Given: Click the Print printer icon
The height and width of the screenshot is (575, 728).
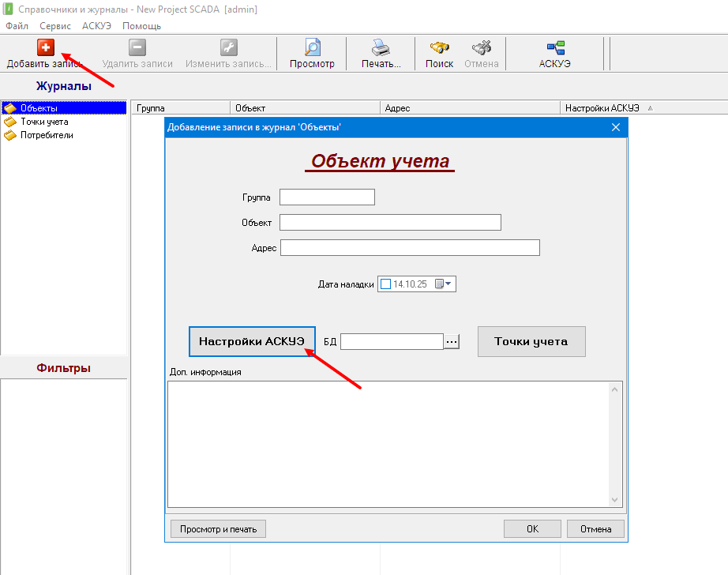Looking at the screenshot, I should 381,47.
